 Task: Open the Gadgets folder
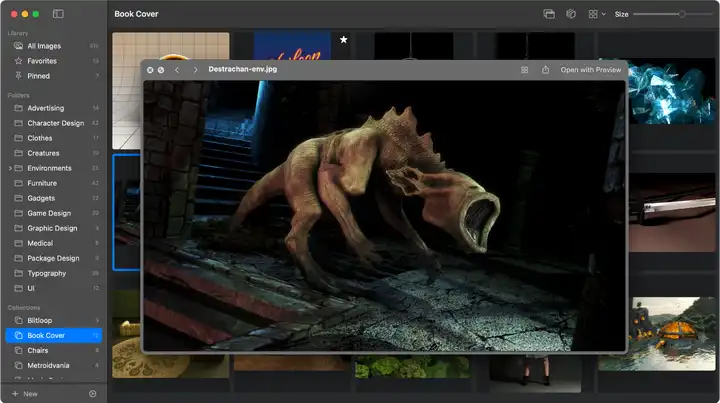click(x=54, y=198)
